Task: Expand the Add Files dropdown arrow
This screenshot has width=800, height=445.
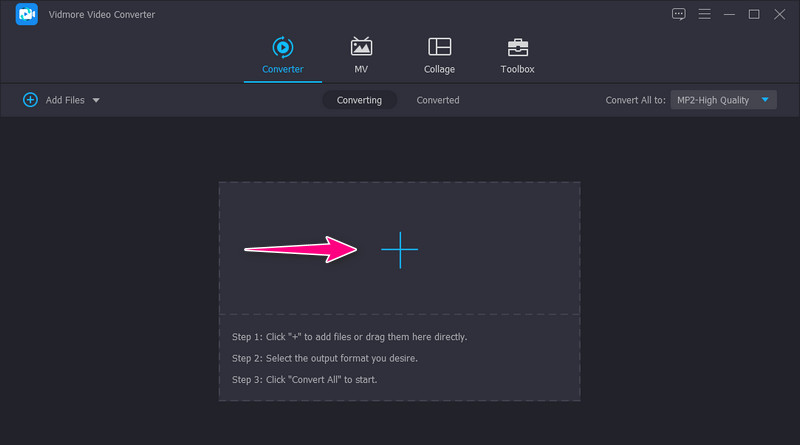Action: point(96,100)
